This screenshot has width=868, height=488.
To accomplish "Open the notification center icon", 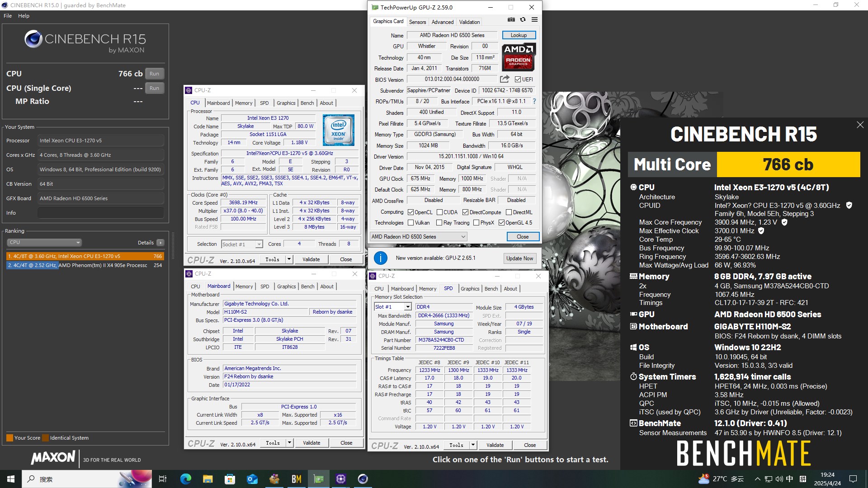I will point(853,479).
